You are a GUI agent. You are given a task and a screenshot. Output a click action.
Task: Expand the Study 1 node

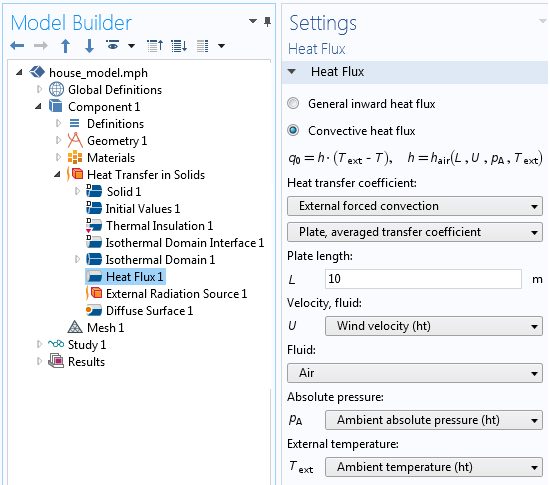39,344
